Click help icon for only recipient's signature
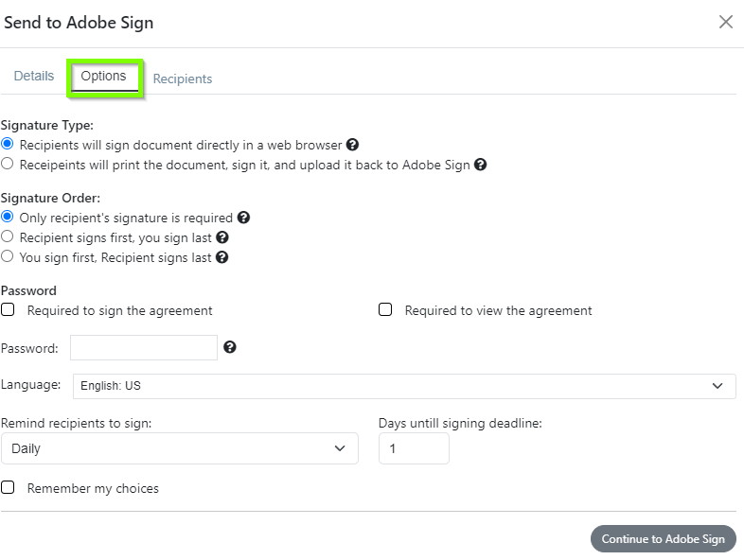 coord(243,218)
